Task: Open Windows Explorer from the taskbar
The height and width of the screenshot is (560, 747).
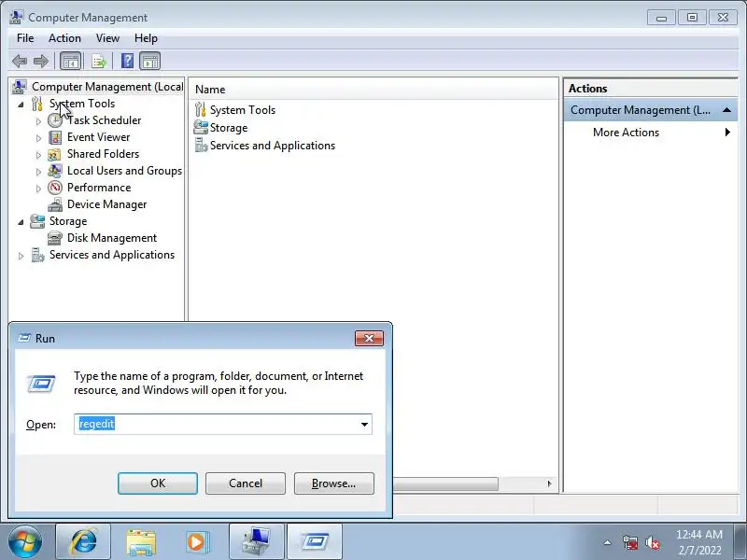Action: [141, 542]
